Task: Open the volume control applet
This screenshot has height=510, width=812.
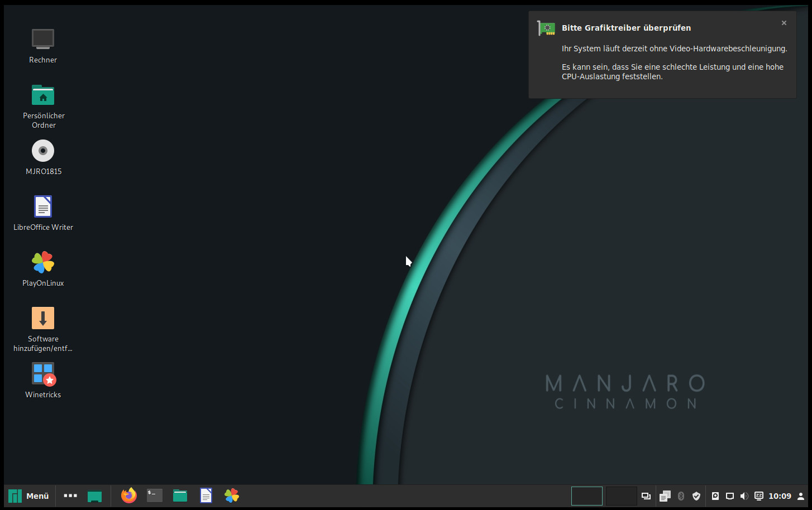Action: (x=744, y=496)
